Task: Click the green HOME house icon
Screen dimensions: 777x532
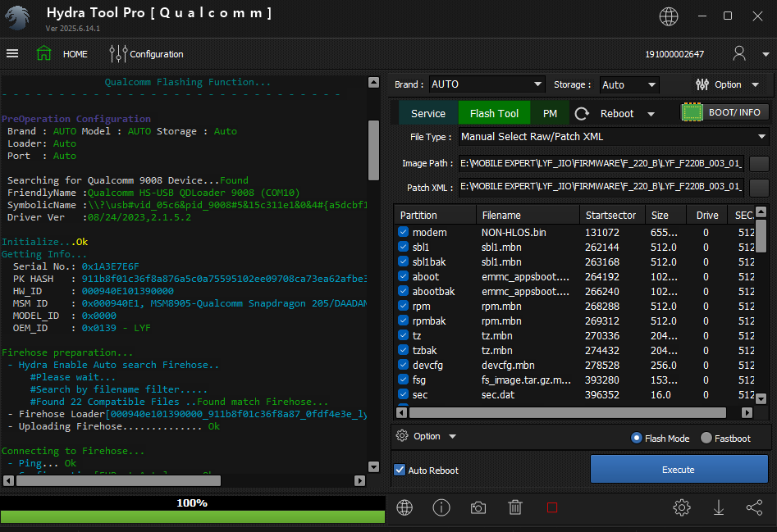Action: [x=44, y=53]
